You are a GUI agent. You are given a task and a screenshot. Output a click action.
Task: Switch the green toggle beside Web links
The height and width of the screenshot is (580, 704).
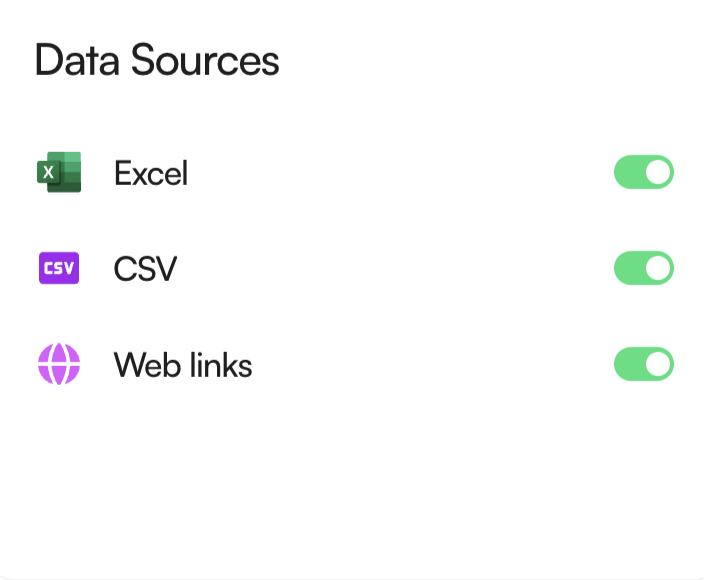[643, 364]
